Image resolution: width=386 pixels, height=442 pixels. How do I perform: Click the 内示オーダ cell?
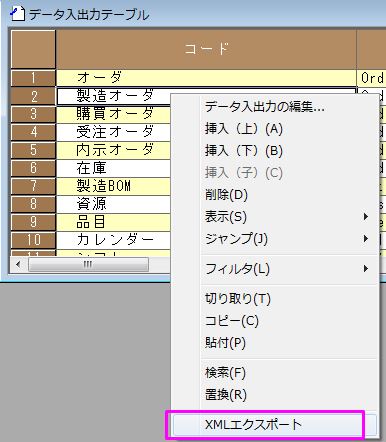point(113,150)
